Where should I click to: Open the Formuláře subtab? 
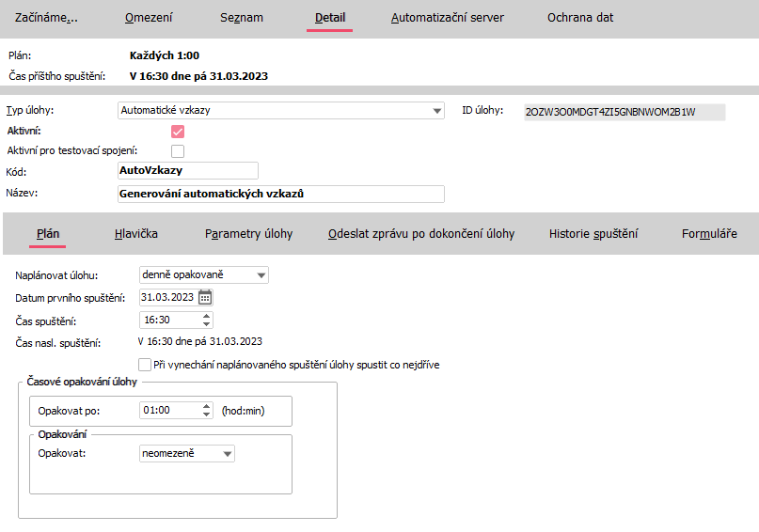(x=708, y=234)
